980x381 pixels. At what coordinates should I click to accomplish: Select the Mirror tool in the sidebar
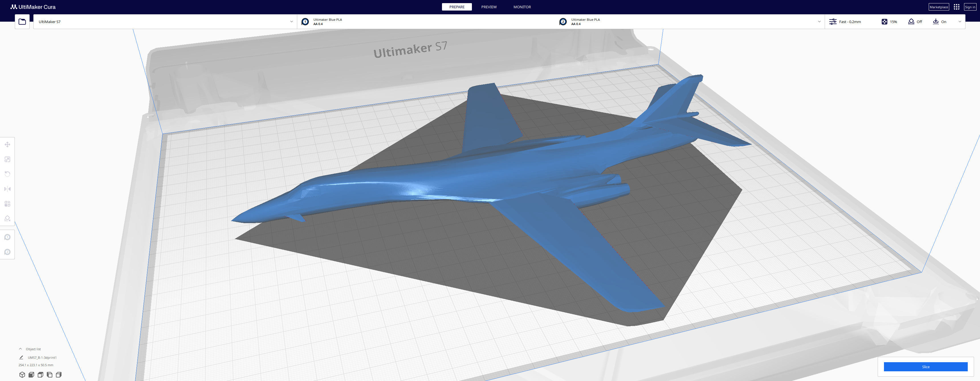(x=7, y=189)
